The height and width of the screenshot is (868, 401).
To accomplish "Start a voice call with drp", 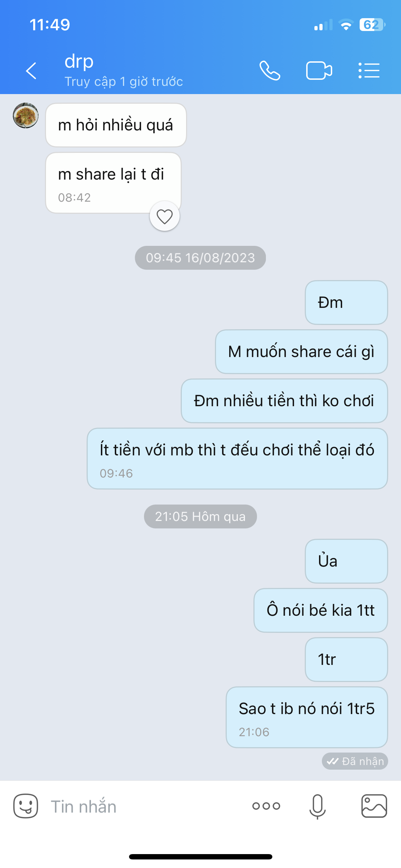I will pyautogui.click(x=270, y=71).
